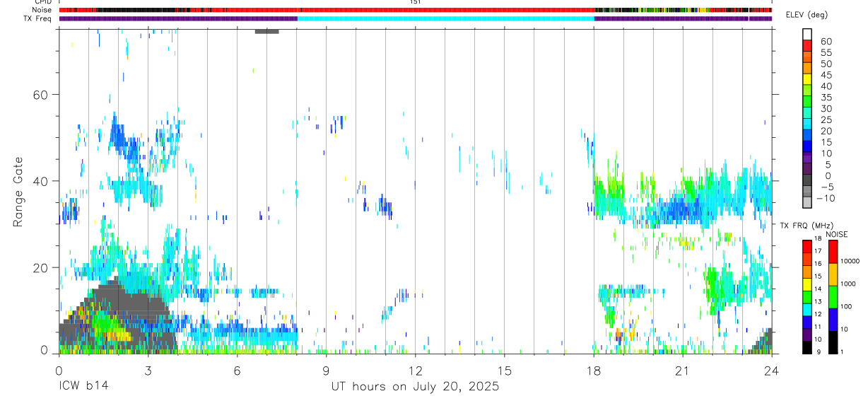This screenshot has height=401, width=868.
Task: Click the white top segment of ELEV colorbar
Action: pos(807,33)
